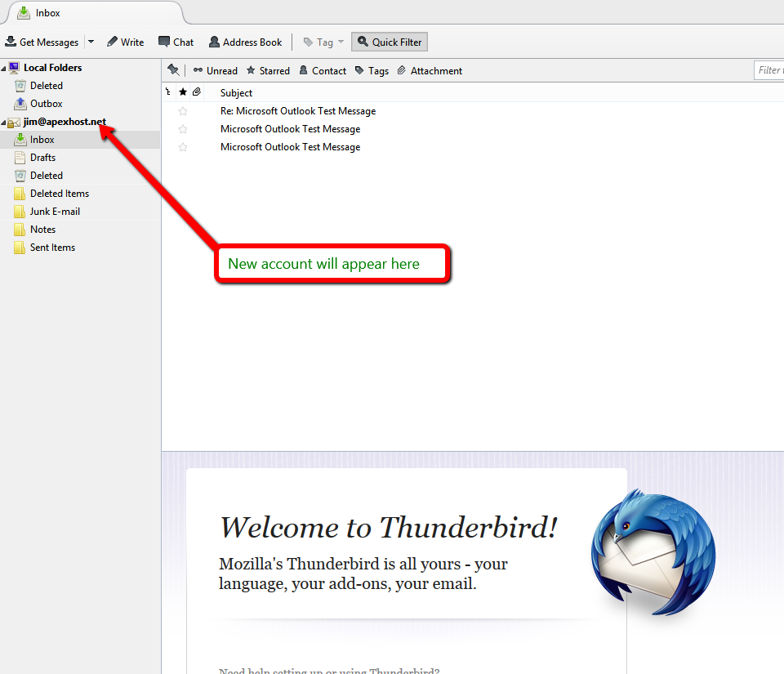Click the Drafts folder icon

(x=20, y=158)
